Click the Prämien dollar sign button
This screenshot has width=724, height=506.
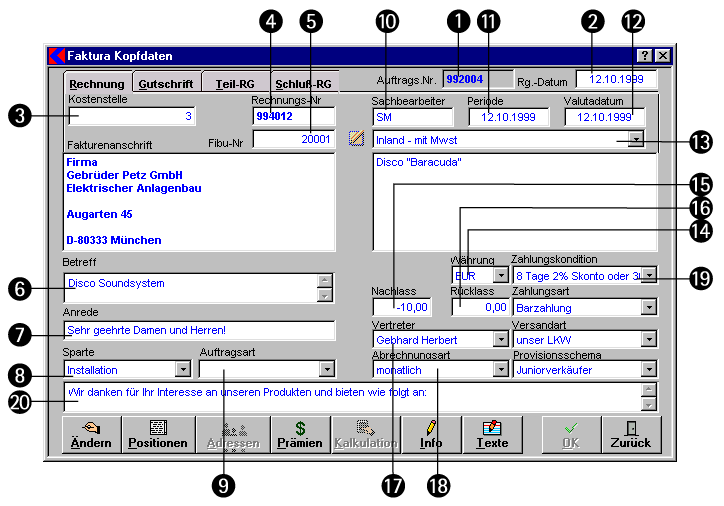300,433
